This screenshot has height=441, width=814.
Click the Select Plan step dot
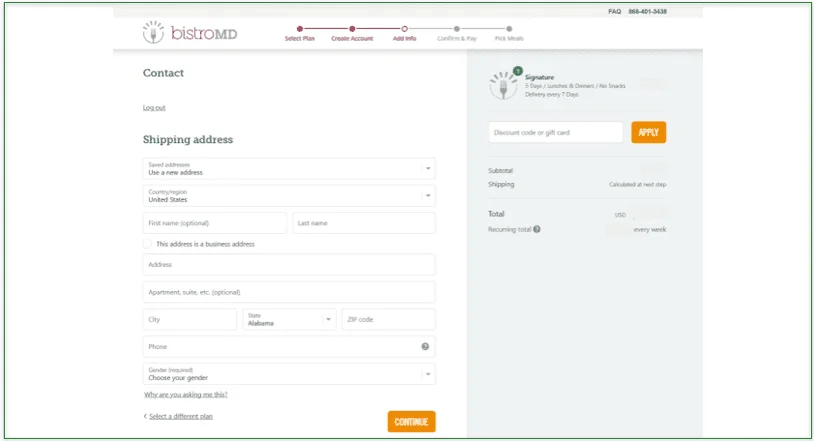tap(300, 29)
